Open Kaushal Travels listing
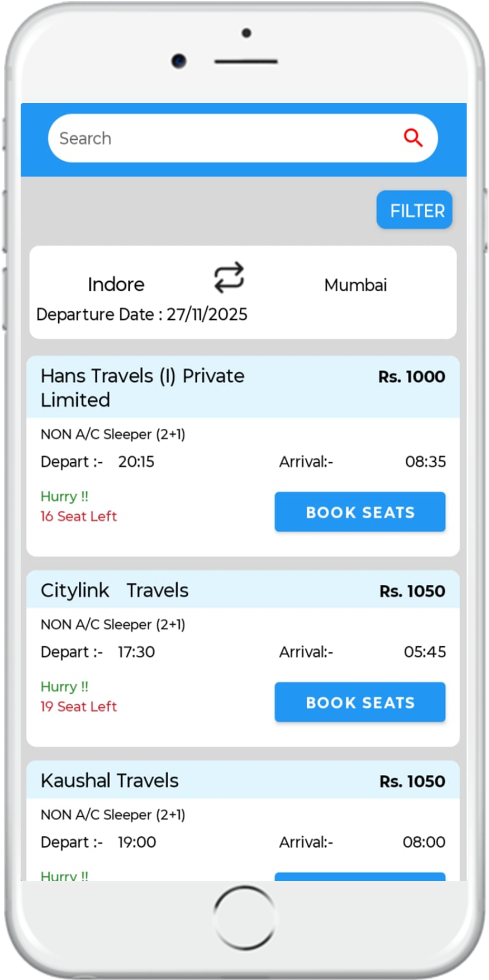The image size is (489, 980). [110, 780]
